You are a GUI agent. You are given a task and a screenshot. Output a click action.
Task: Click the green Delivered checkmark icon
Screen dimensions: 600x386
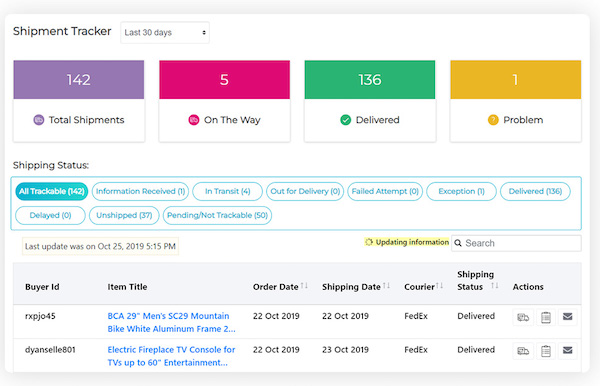pyautogui.click(x=346, y=120)
